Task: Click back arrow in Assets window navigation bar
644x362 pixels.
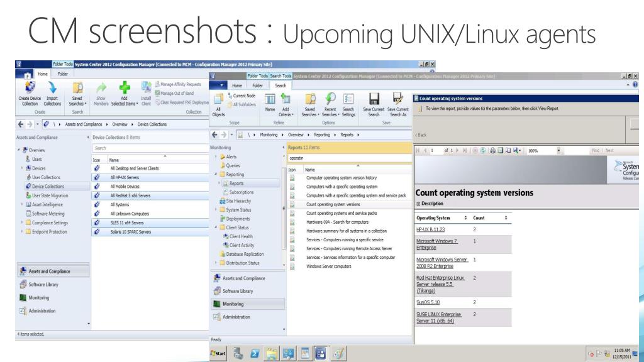Action: click(x=21, y=124)
